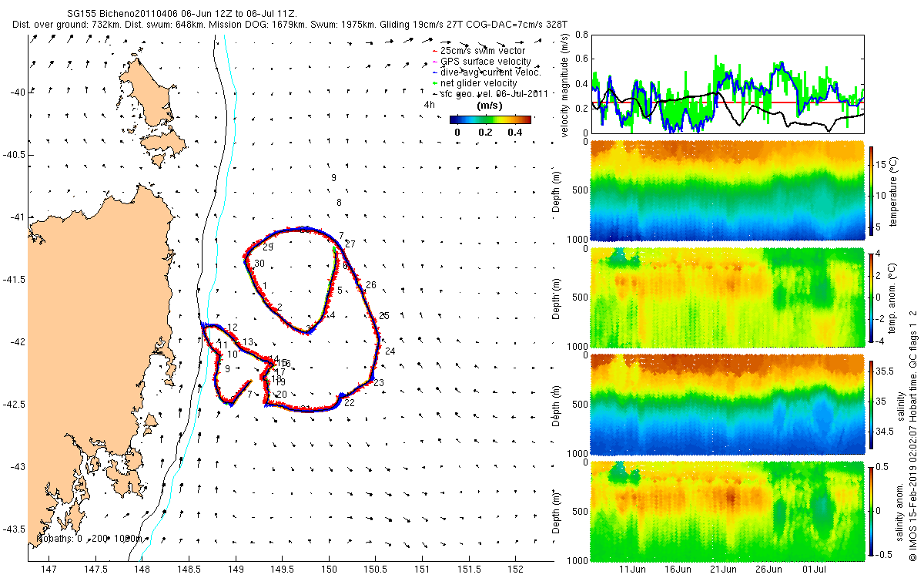924x578 pixels.
Task: Click the salinity colorbar tick '34.5'
Action: tap(886, 432)
